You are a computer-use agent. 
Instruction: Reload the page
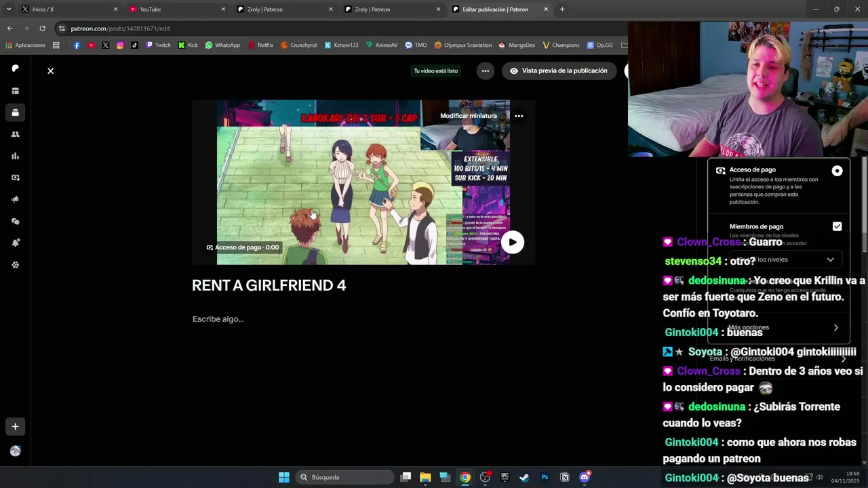[42, 28]
